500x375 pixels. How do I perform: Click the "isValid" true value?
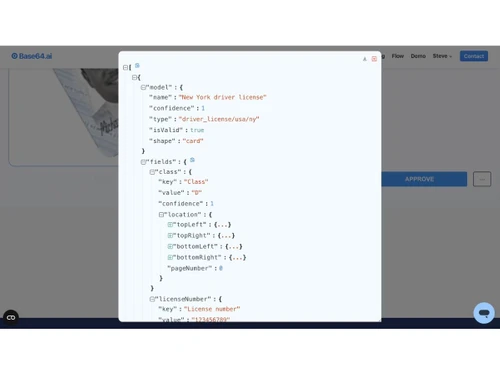(x=197, y=130)
